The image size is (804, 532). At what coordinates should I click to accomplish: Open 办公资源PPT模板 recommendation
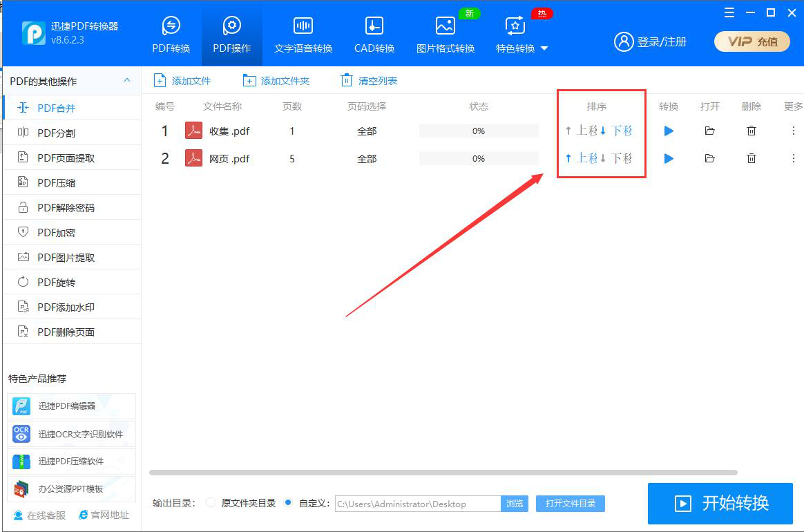click(71, 489)
